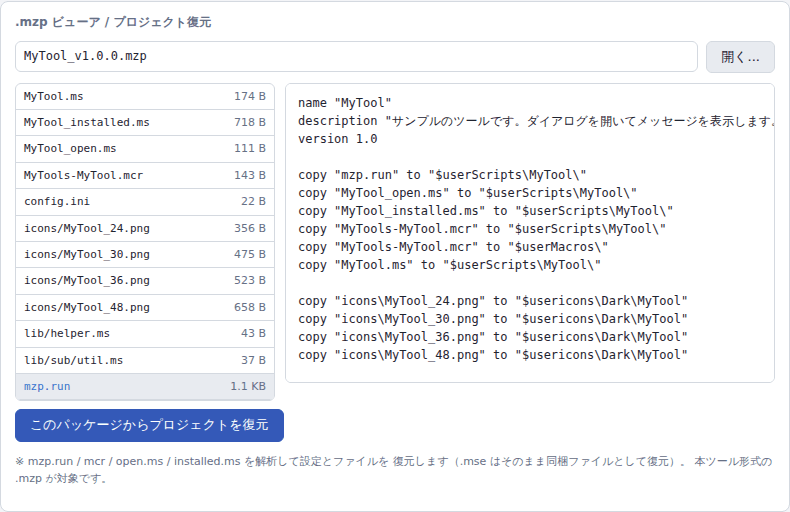The height and width of the screenshot is (512, 790).
Task: Click the .mzp ビューア / プロジェクト復元 heading
Action: coord(113,22)
